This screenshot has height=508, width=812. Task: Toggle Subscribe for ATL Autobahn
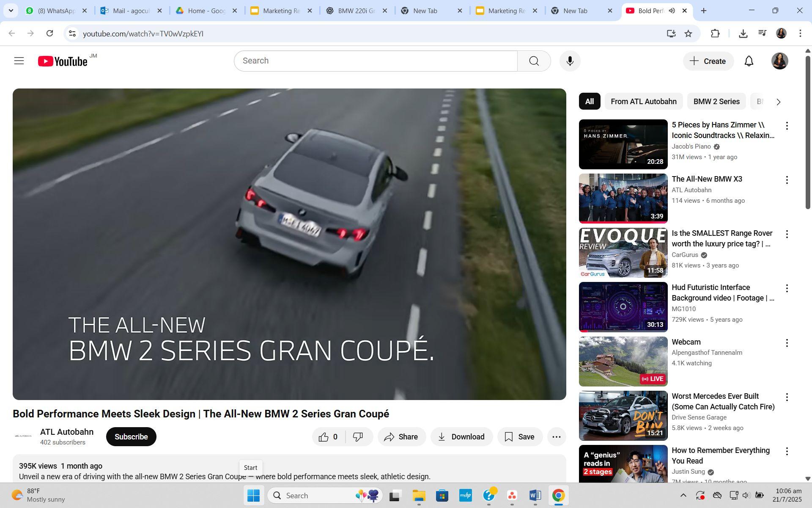pyautogui.click(x=131, y=437)
